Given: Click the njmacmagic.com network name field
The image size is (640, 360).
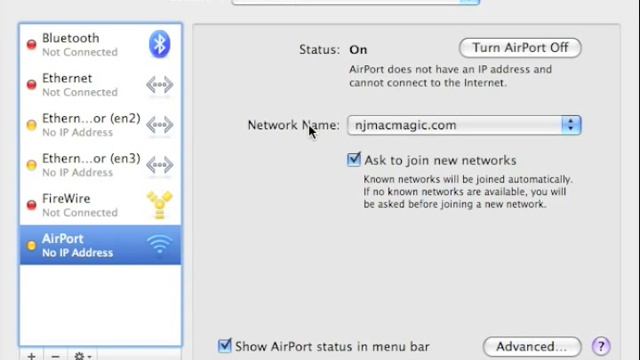Looking at the screenshot, I should coord(464,125).
